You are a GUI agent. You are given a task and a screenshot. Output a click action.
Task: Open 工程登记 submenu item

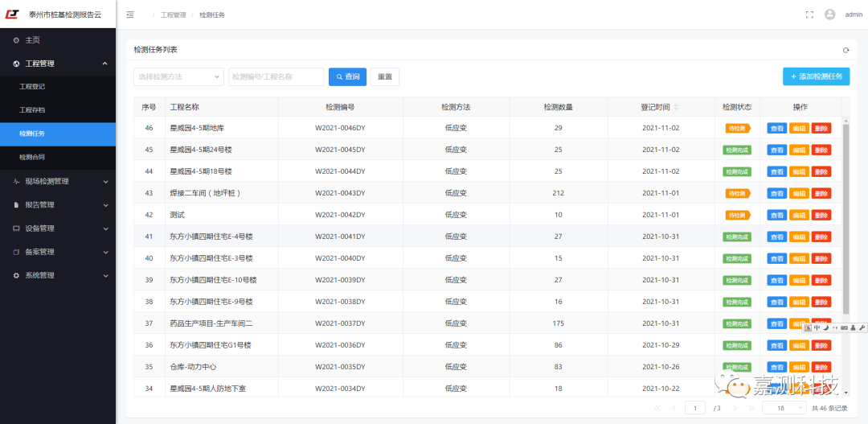[58, 87]
